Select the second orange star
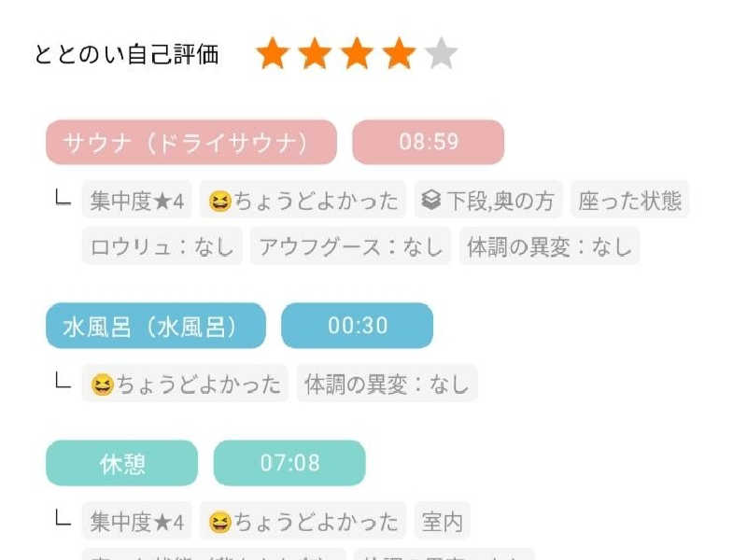This screenshot has width=747, height=560. [315, 53]
